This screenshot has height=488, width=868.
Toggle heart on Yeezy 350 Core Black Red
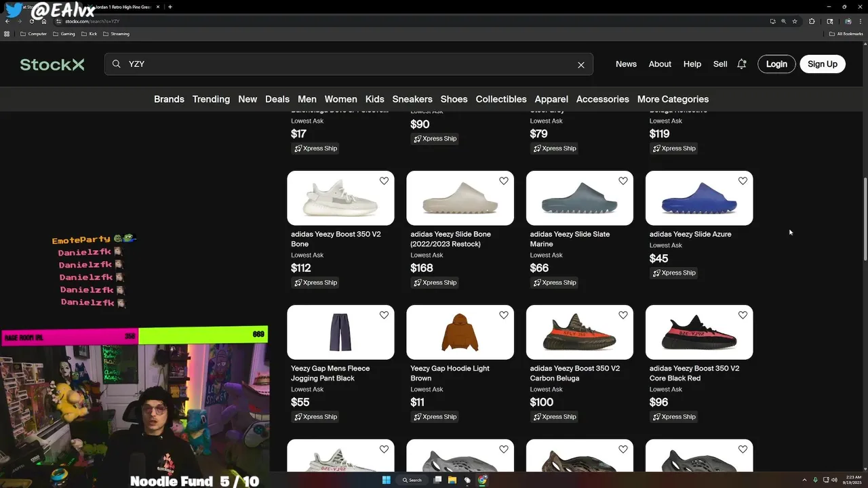(x=743, y=315)
